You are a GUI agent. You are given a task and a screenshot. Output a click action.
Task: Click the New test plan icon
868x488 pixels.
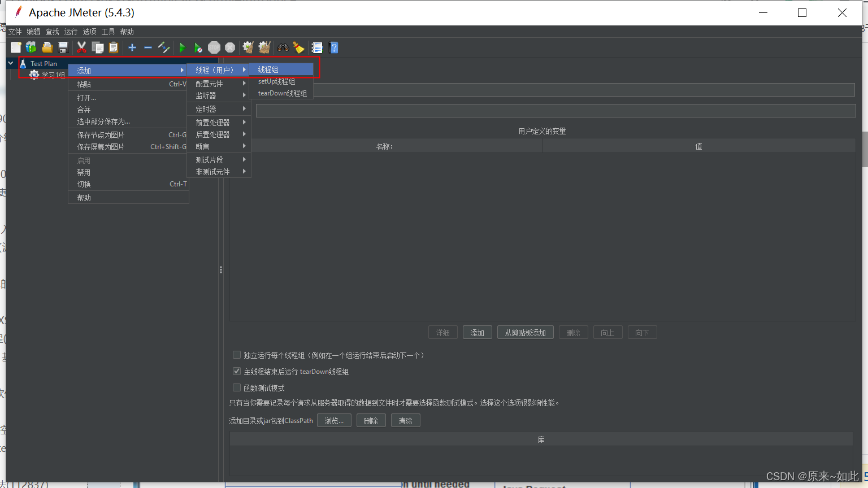(16, 47)
